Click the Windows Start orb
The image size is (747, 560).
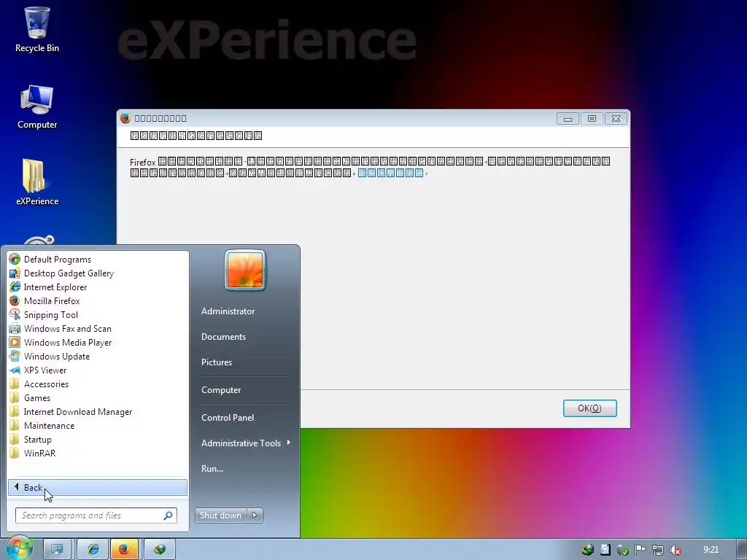[x=20, y=548]
